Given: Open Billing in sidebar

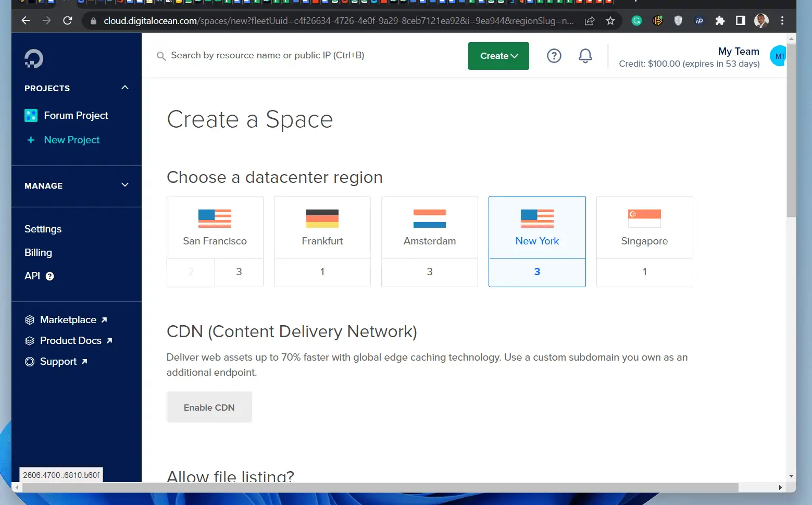Looking at the screenshot, I should (x=38, y=253).
